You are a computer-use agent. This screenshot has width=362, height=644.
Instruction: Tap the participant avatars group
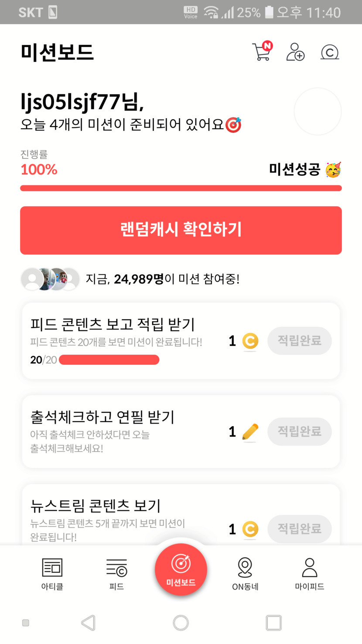(x=50, y=279)
